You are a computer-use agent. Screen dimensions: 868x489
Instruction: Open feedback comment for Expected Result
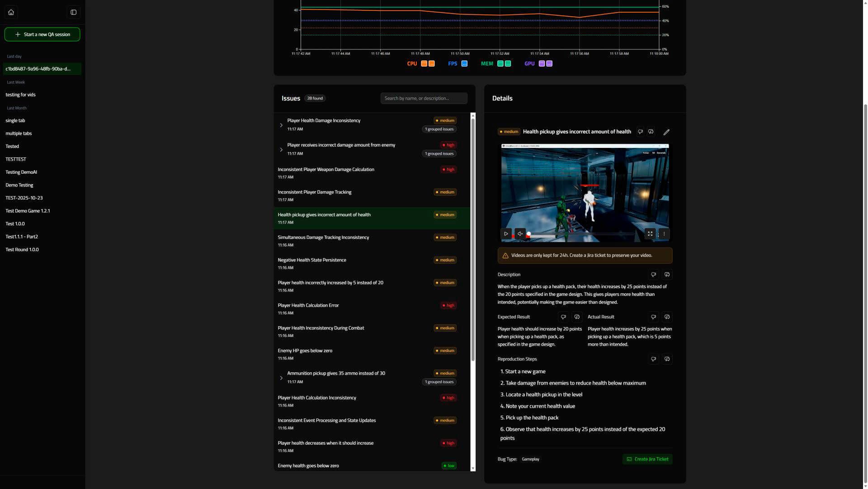point(577,317)
